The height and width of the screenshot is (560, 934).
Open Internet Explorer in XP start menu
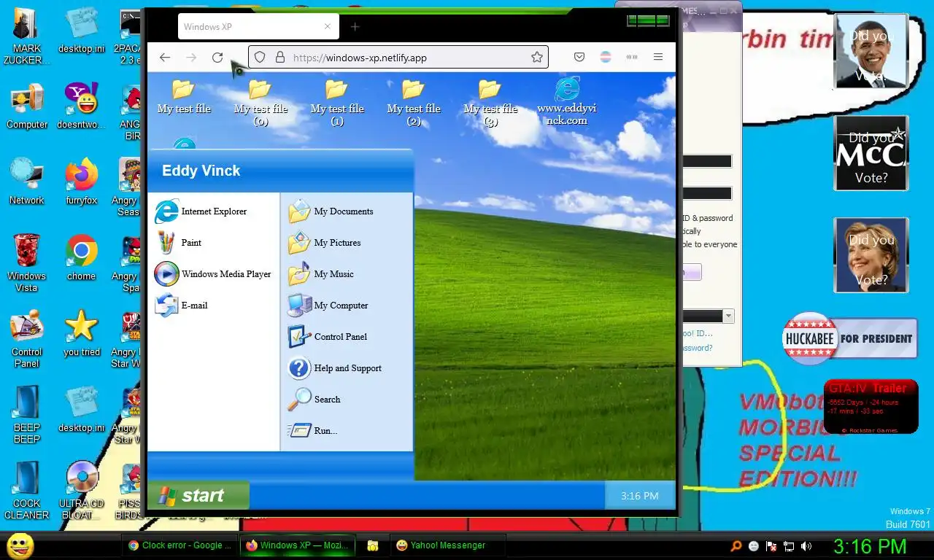point(201,211)
